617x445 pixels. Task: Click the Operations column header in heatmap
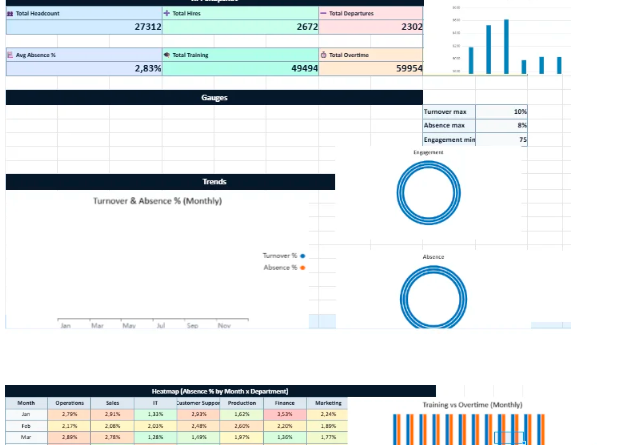pos(69,402)
